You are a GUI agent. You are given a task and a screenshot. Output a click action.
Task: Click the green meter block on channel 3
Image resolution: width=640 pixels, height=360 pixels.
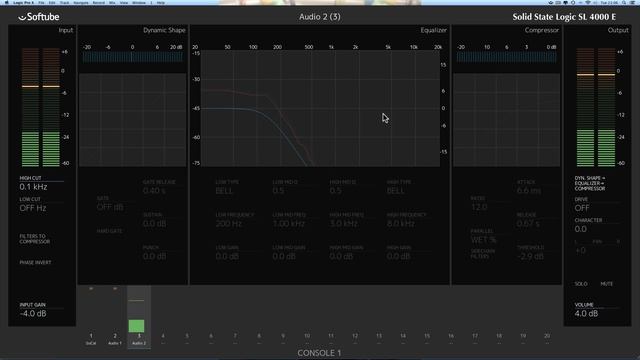point(136,326)
